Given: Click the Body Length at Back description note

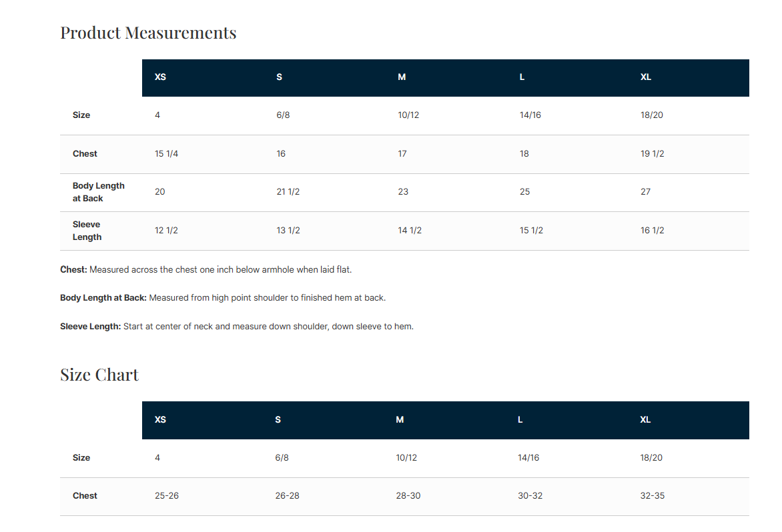Looking at the screenshot, I should [x=223, y=298].
